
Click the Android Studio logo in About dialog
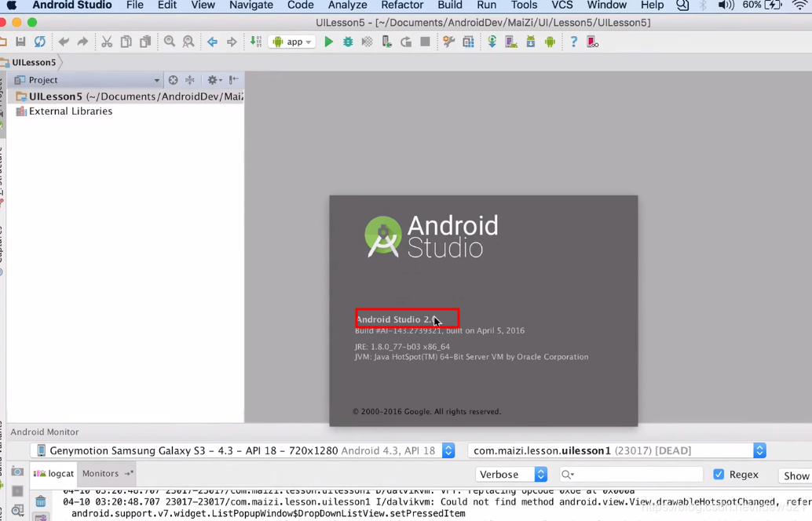[x=433, y=237]
